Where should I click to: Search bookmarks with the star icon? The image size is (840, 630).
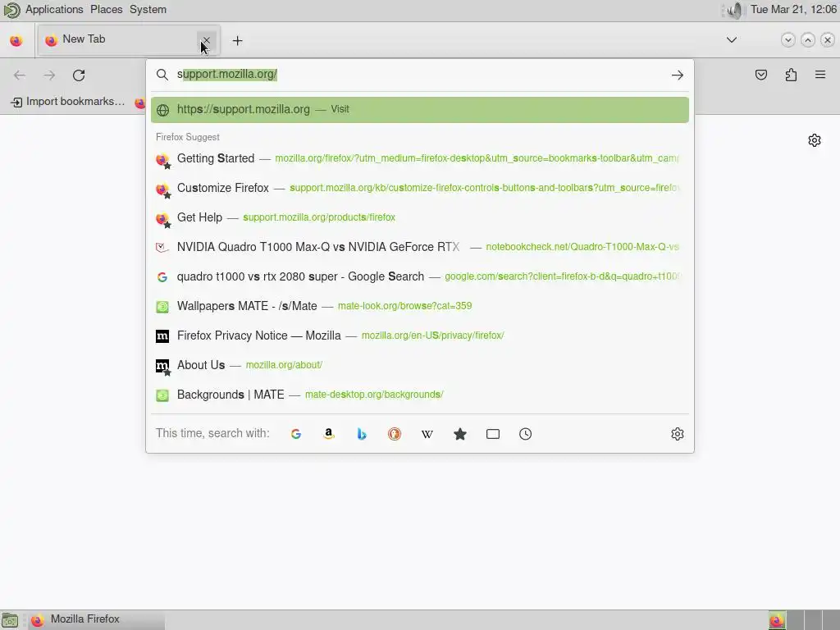[460, 434]
